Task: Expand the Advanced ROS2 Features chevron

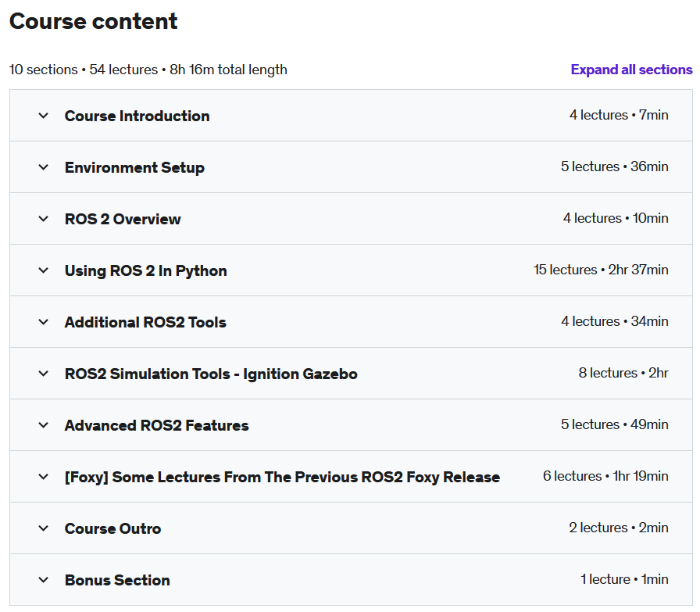Action: pos(43,425)
